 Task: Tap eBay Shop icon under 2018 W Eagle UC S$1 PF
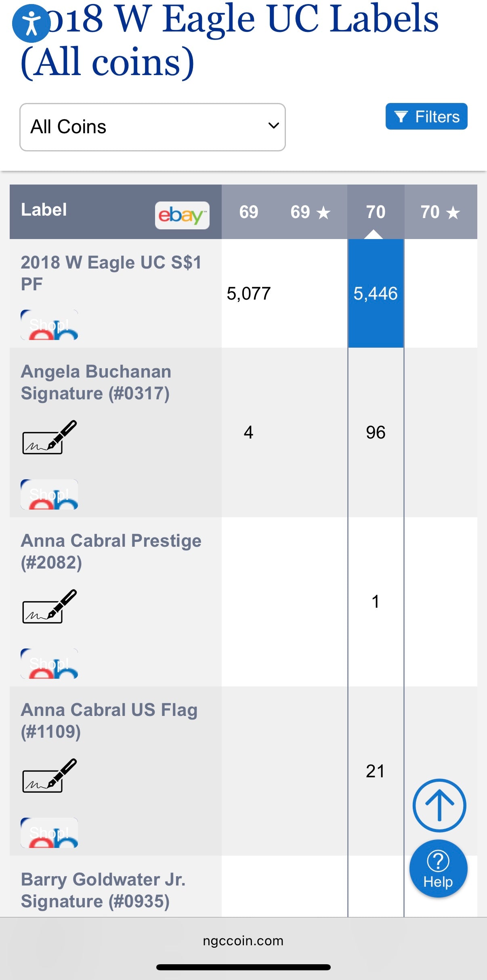tap(49, 325)
